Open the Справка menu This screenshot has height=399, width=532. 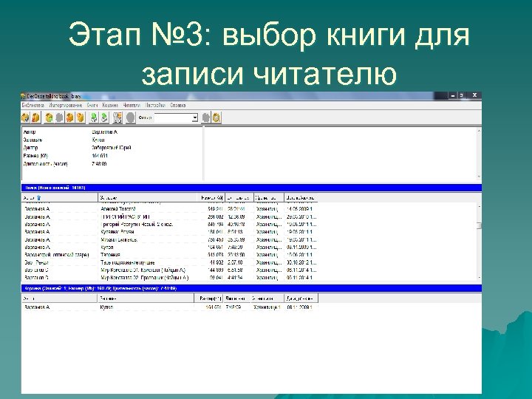[x=178, y=106]
